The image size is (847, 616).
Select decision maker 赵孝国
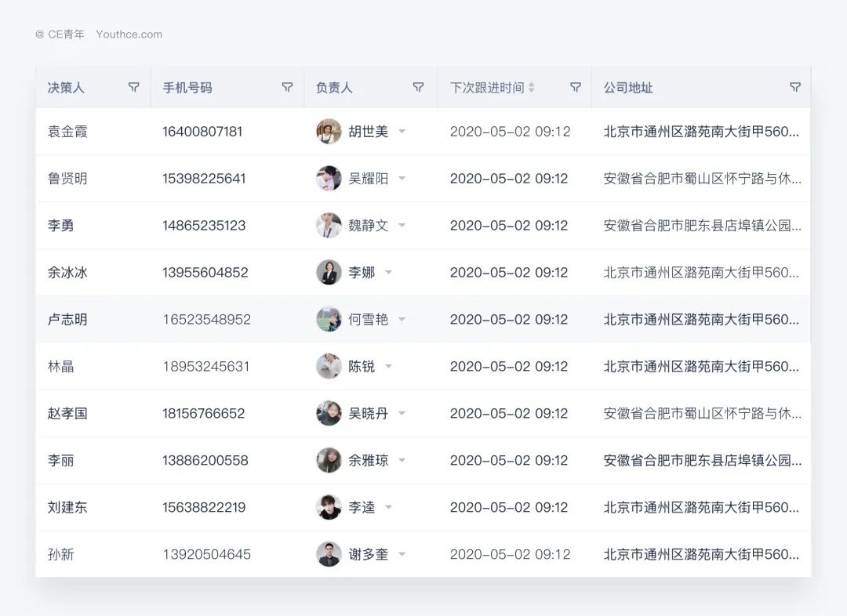click(x=67, y=413)
